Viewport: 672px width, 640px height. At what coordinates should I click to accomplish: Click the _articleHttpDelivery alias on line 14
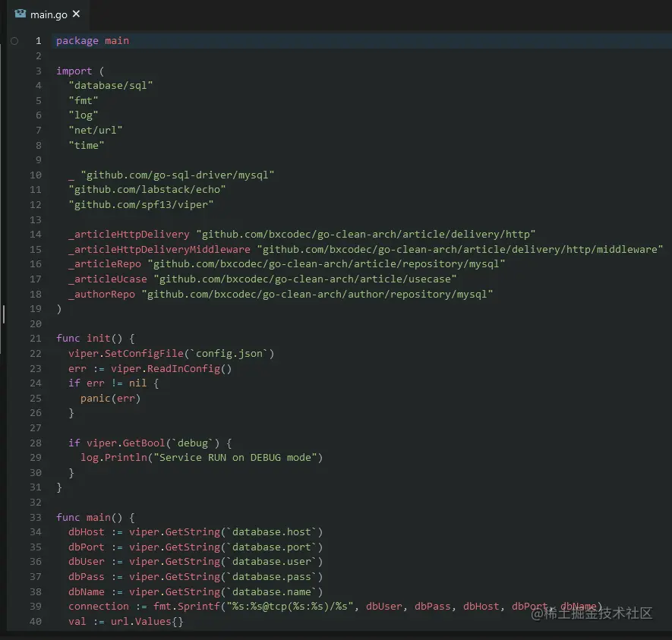coord(128,235)
